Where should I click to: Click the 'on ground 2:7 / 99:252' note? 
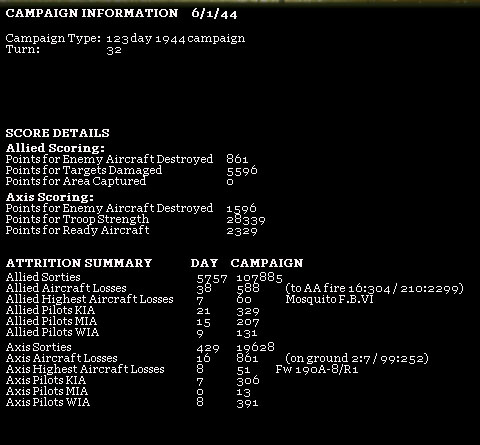pyautogui.click(x=357, y=358)
